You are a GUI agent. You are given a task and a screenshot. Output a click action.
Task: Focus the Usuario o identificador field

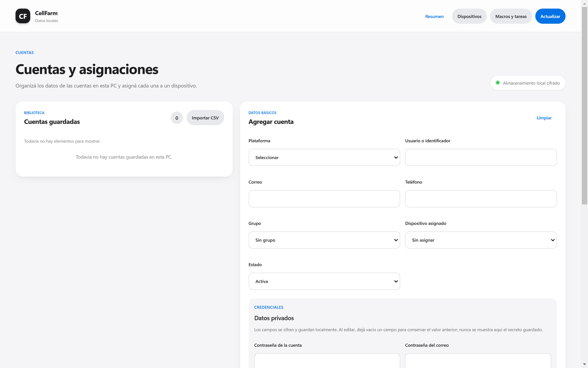pyautogui.click(x=481, y=157)
